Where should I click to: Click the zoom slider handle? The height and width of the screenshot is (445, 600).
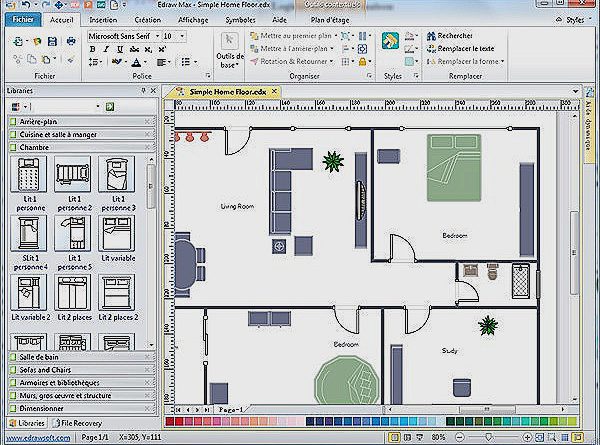(489, 437)
